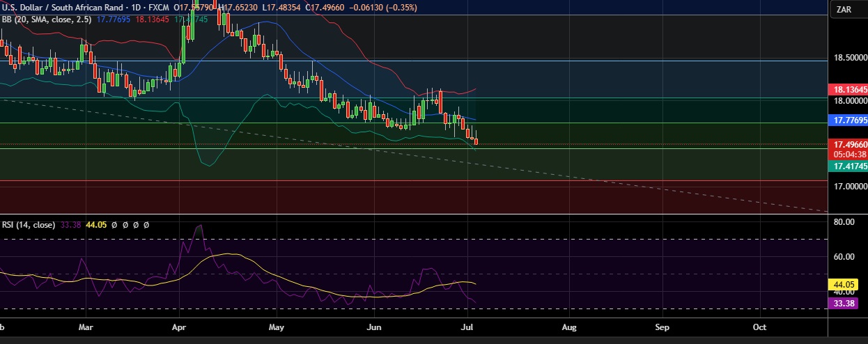
Task: Click the purple 33.38 value in RSI legend
Action: (70, 225)
